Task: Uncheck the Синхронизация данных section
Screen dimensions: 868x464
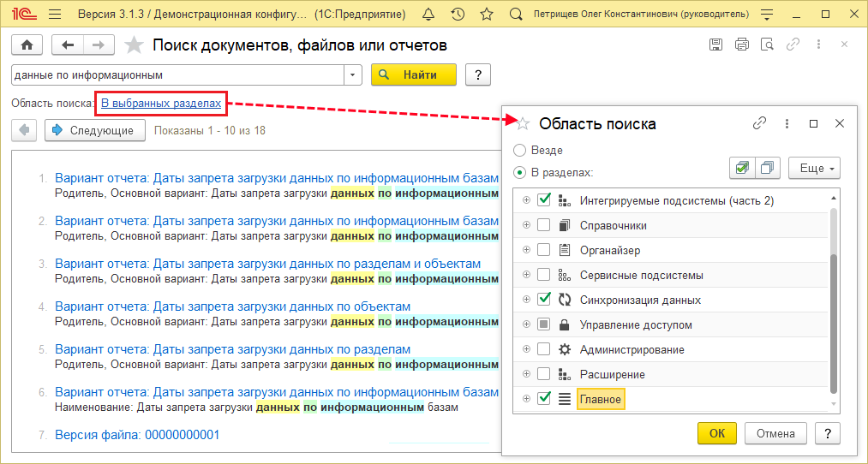Action: 544,300
